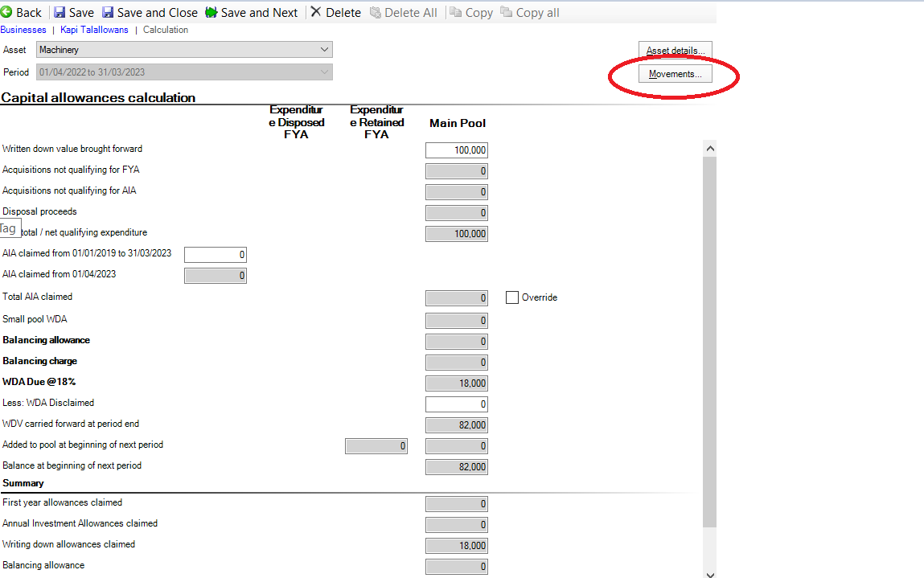Click the Tag tooltip label
The image size is (924, 578).
(10, 228)
